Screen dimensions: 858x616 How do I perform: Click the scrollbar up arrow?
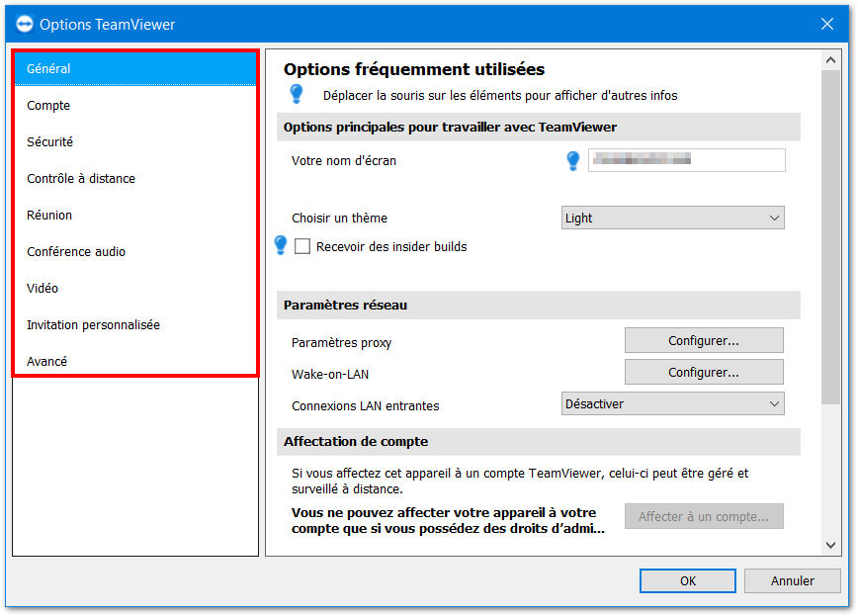click(x=830, y=60)
